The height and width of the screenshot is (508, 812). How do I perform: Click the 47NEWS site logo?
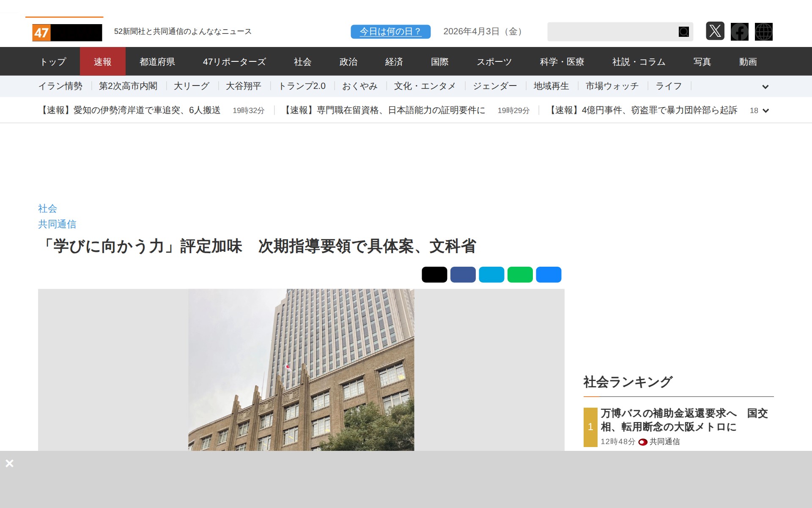click(67, 33)
